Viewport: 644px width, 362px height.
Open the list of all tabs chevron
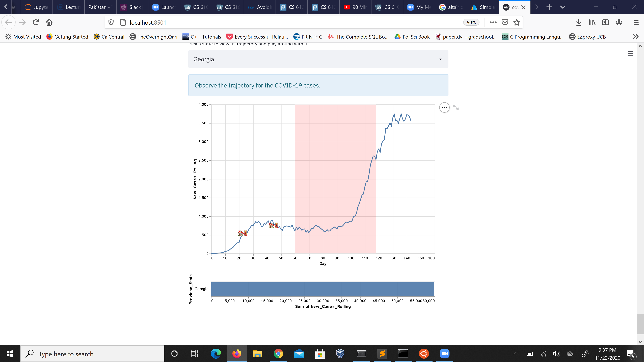click(563, 7)
